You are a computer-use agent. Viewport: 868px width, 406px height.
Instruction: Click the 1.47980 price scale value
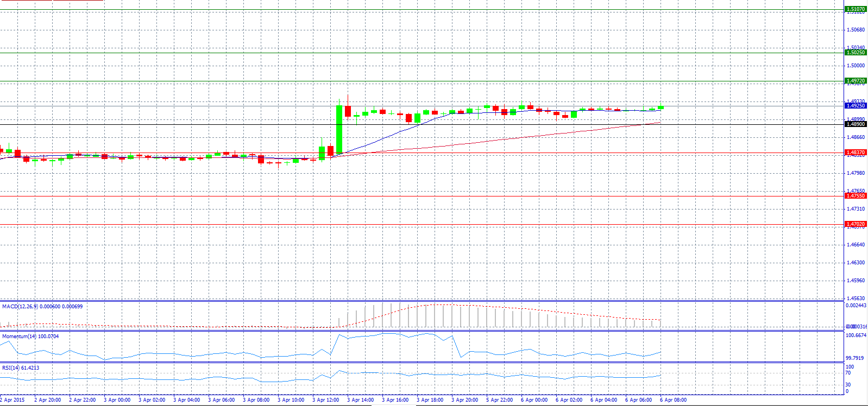click(x=856, y=173)
